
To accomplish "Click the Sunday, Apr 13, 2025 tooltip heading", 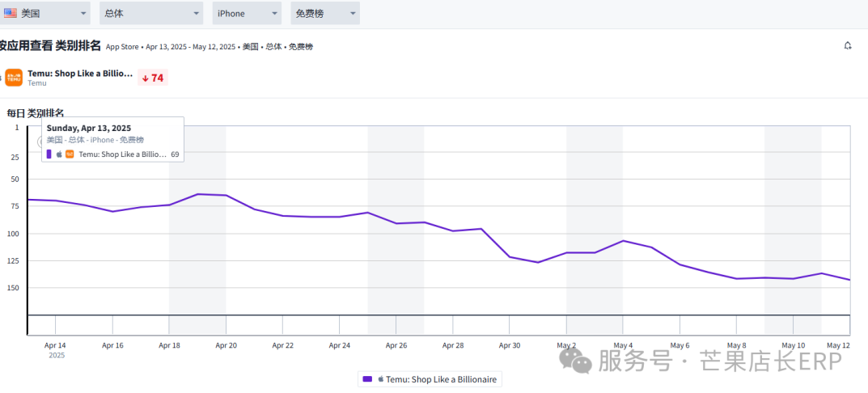I will pyautogui.click(x=88, y=129).
